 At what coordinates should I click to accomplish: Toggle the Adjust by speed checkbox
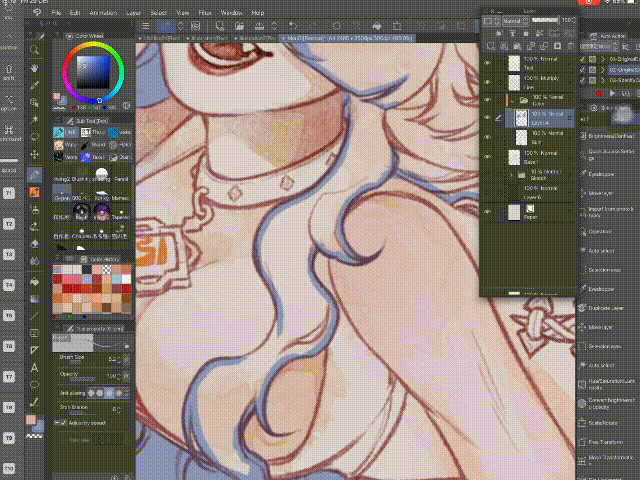62,423
